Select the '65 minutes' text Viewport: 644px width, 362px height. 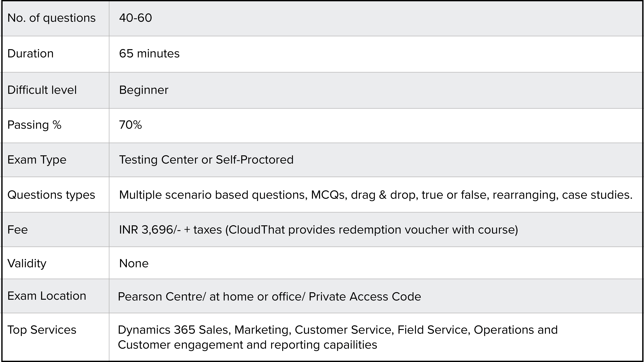coord(149,53)
